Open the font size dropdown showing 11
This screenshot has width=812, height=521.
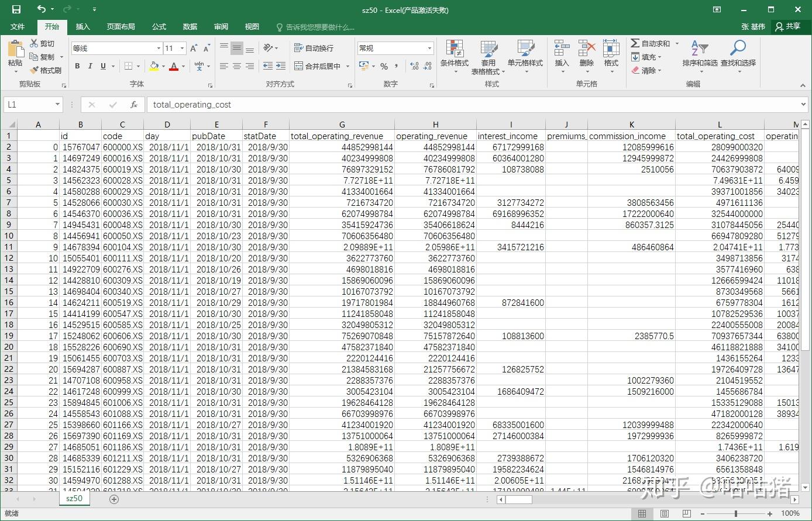pyautogui.click(x=183, y=48)
